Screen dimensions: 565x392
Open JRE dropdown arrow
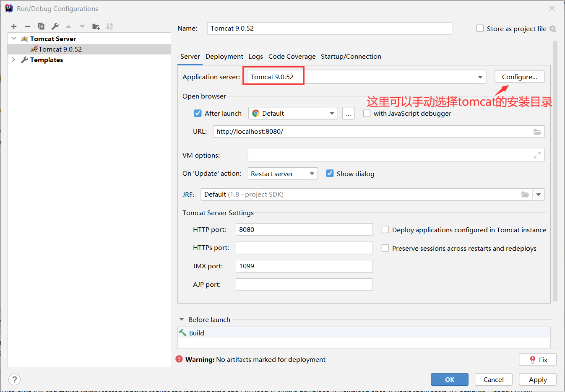pos(539,195)
